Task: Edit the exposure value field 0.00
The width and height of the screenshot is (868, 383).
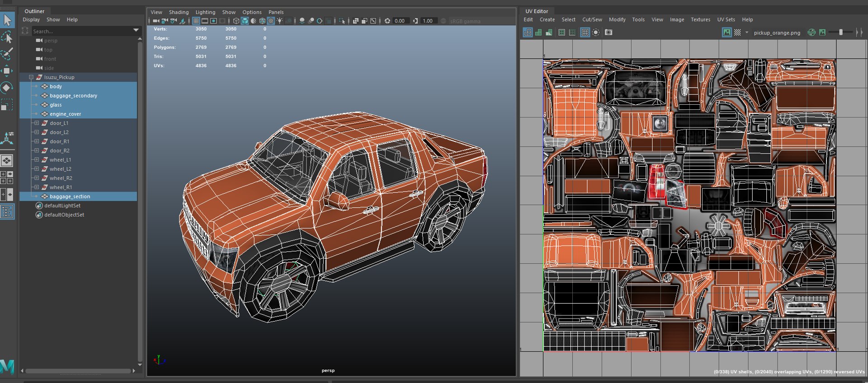Action: tap(401, 21)
